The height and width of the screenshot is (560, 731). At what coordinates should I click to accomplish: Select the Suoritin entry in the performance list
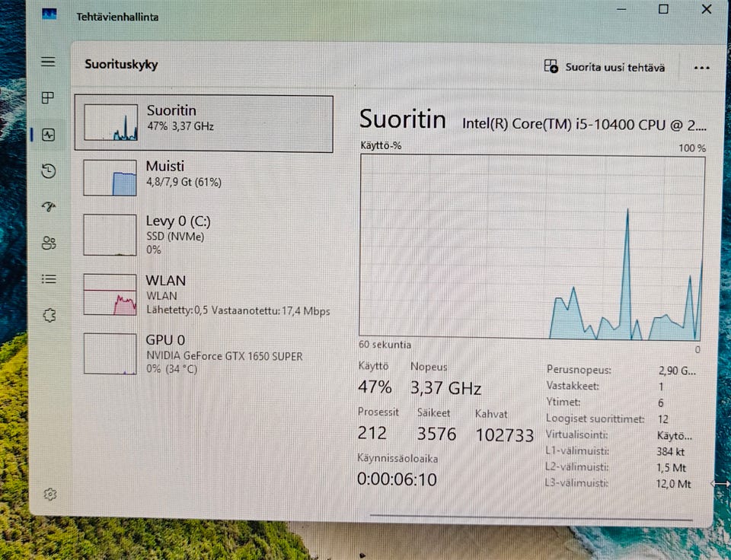pos(204,123)
